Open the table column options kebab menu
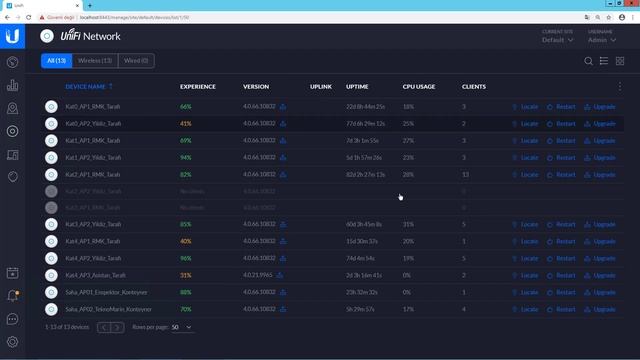 620,87
